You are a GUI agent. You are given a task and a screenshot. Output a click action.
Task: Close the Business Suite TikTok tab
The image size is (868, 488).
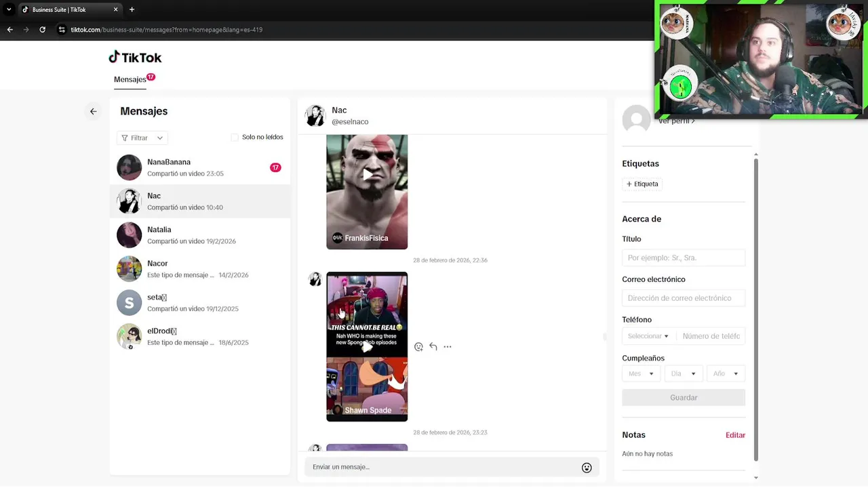115,9
